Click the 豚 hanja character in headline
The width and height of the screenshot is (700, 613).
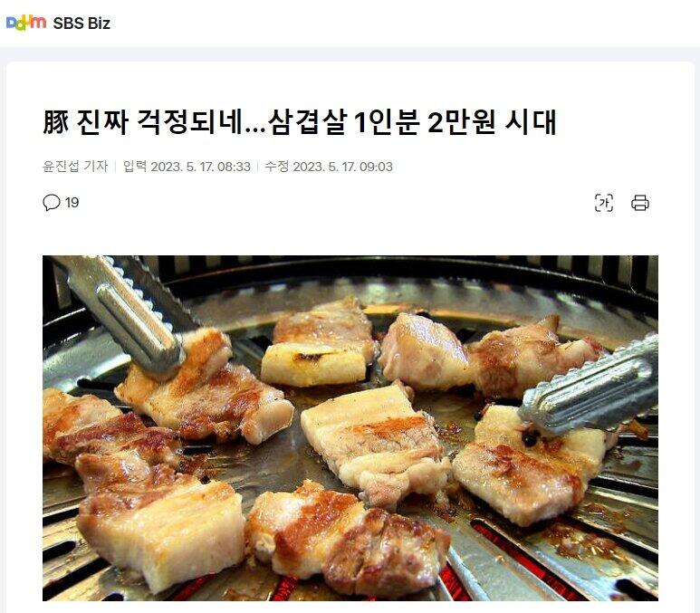coord(56,122)
